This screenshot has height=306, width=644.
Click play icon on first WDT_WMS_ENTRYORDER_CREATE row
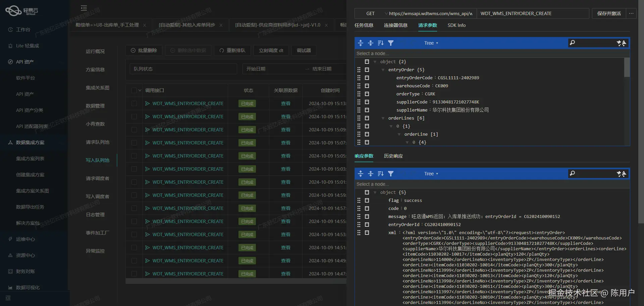(x=147, y=103)
